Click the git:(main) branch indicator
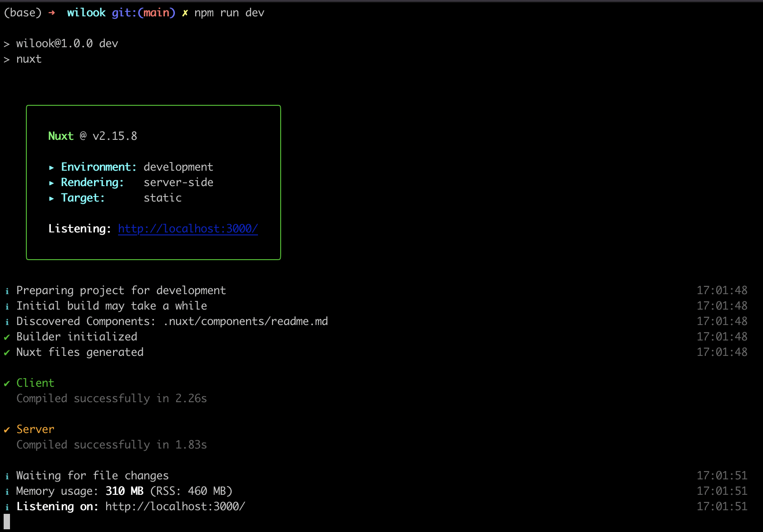The width and height of the screenshot is (763, 532). click(x=144, y=13)
